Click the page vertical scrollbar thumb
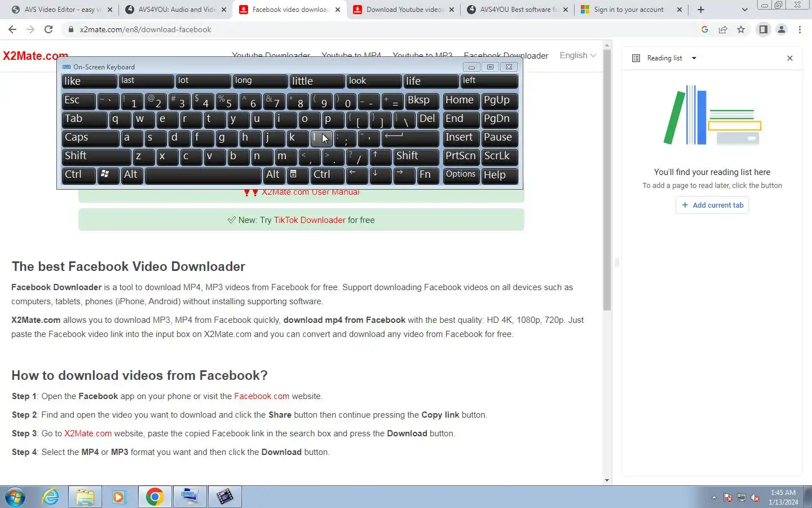This screenshot has width=812, height=508. click(x=607, y=181)
